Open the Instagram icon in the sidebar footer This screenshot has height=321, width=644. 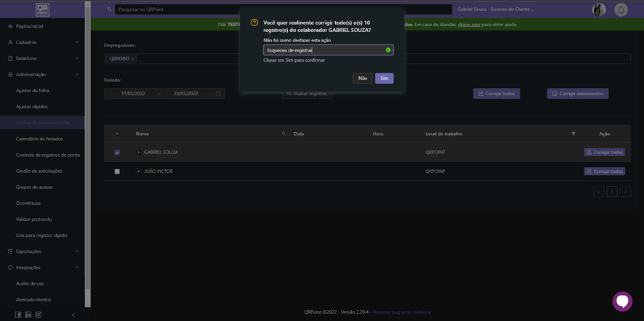coord(39,314)
